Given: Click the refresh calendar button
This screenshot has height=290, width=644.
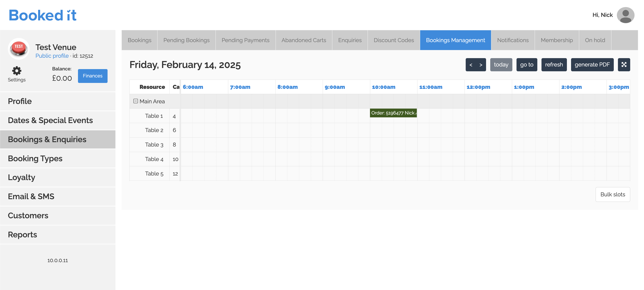Looking at the screenshot, I should click(x=554, y=65).
